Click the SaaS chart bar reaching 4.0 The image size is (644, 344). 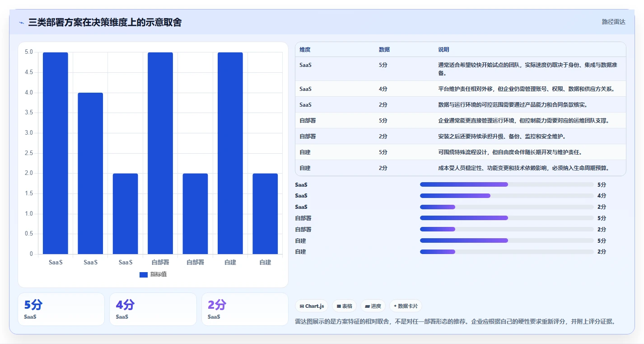pyautogui.click(x=90, y=174)
